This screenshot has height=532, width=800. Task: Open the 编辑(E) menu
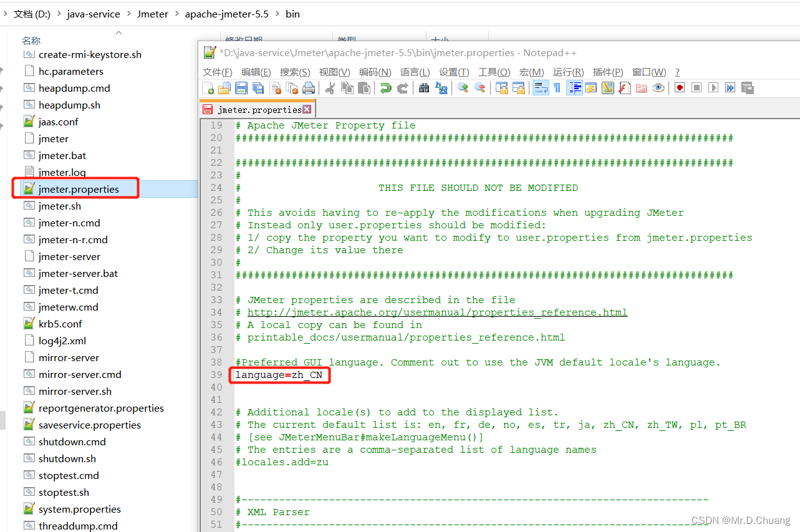pos(256,72)
